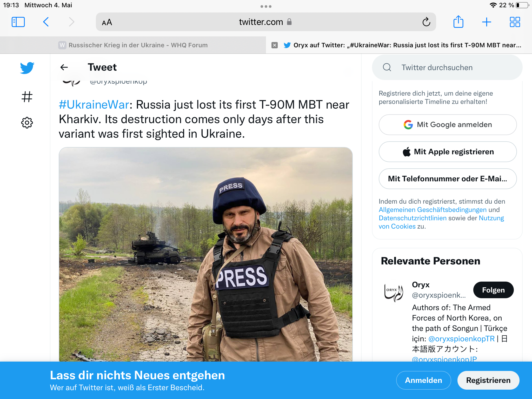
Task: Close the Oryx auf Twitter tab
Action: 275,45
